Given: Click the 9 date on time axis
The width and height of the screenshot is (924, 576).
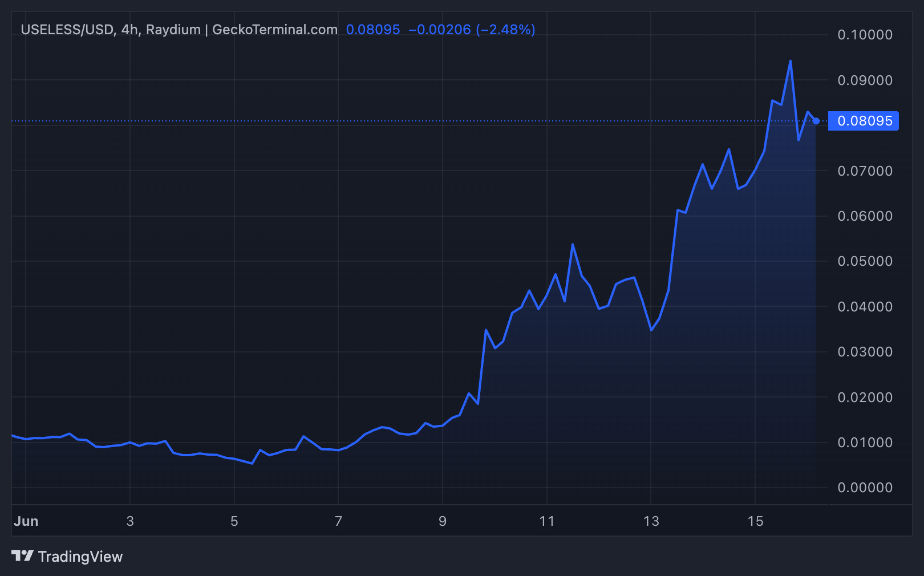Looking at the screenshot, I should click(442, 521).
